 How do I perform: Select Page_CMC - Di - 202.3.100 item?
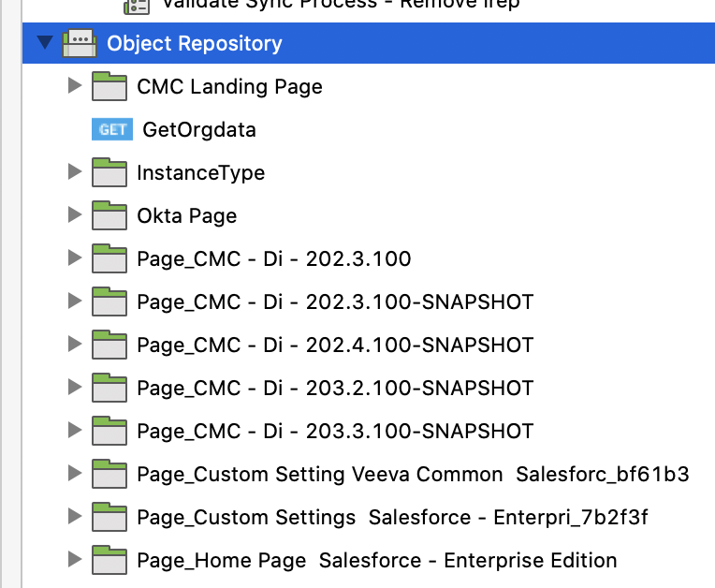[x=273, y=258]
